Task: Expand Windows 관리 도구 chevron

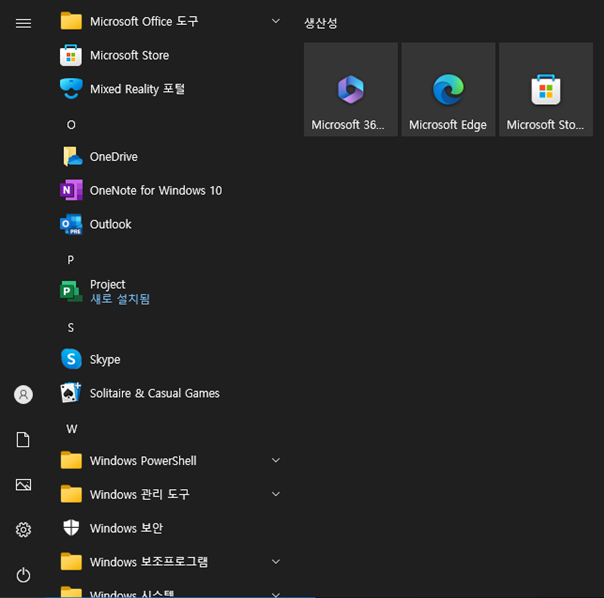Action: [276, 494]
